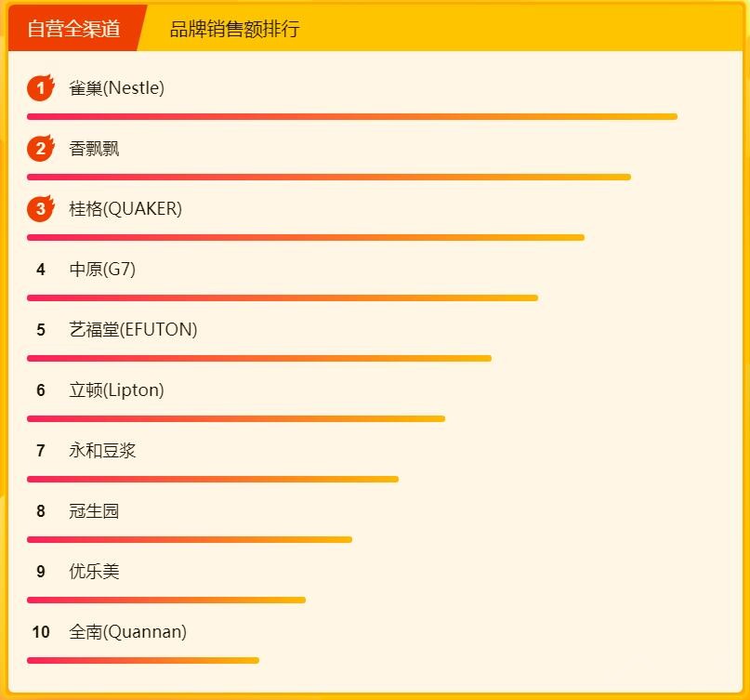Click the 冠生园 brand name
750x700 pixels.
point(94,511)
